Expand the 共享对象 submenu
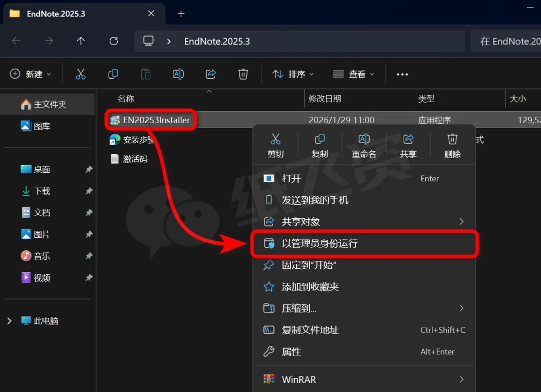Image resolution: width=541 pixels, height=392 pixels. tap(461, 222)
